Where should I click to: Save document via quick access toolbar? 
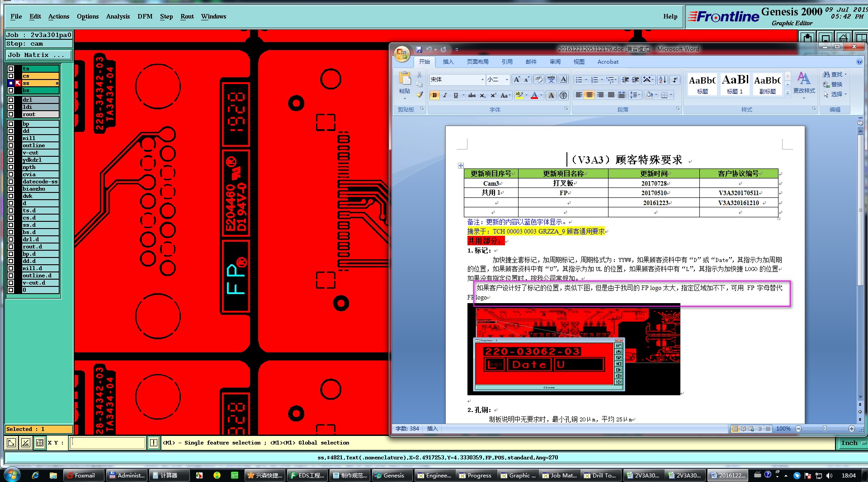[x=419, y=49]
